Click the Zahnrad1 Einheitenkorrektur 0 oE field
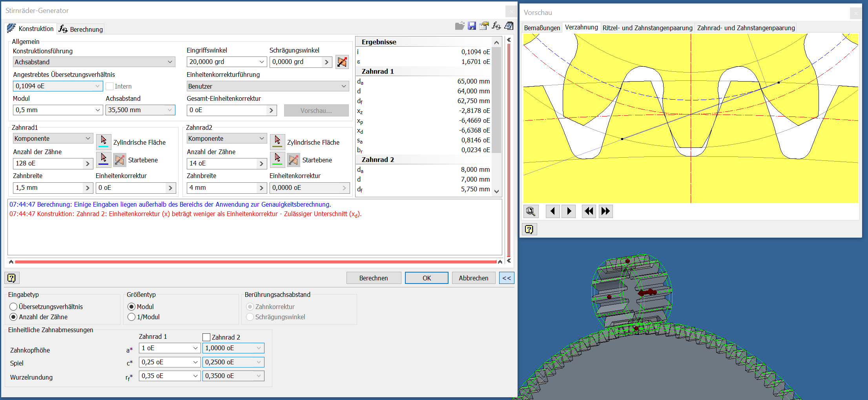This screenshot has height=400, width=868. pos(136,188)
